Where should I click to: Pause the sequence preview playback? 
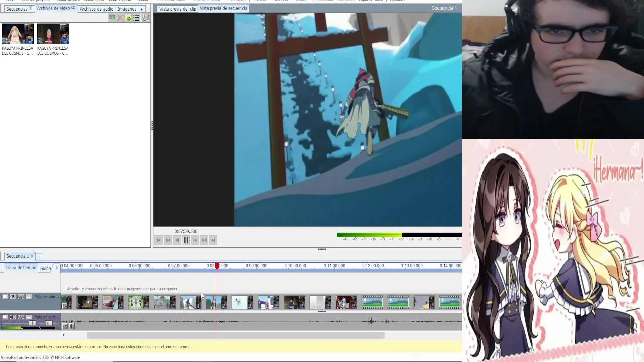pyautogui.click(x=186, y=240)
